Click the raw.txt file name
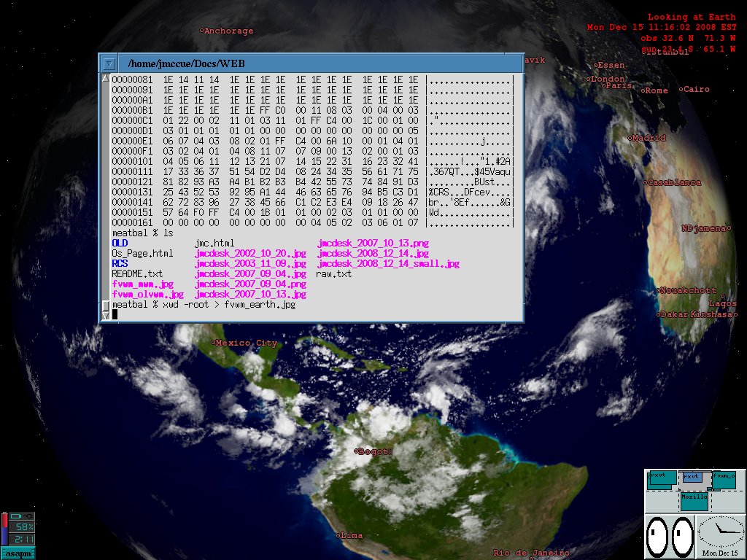This screenshot has height=560, width=747. pyautogui.click(x=334, y=274)
